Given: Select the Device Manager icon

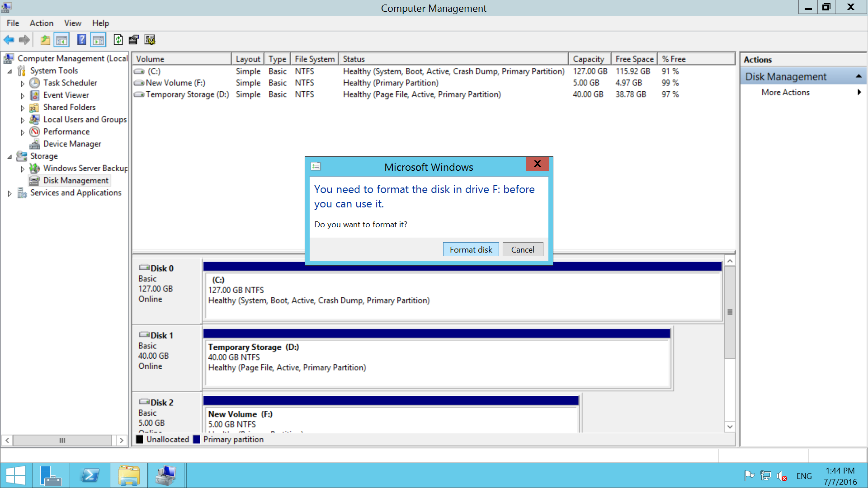Looking at the screenshot, I should click(35, 144).
